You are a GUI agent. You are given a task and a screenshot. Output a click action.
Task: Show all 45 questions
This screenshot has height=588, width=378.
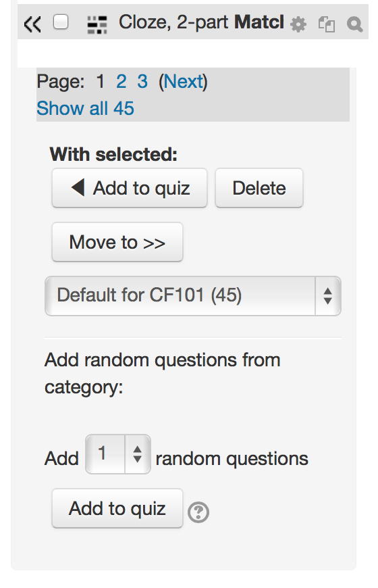(x=86, y=108)
